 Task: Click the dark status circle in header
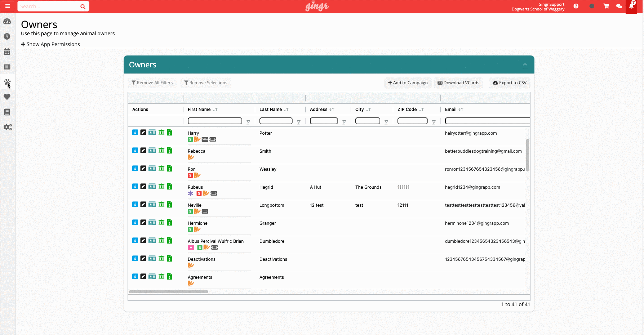[x=592, y=6]
